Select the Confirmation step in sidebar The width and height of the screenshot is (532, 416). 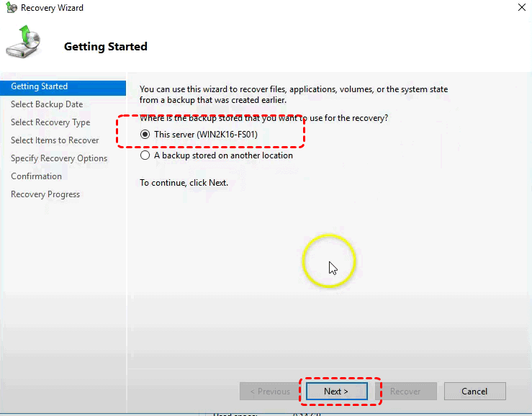[x=37, y=176]
